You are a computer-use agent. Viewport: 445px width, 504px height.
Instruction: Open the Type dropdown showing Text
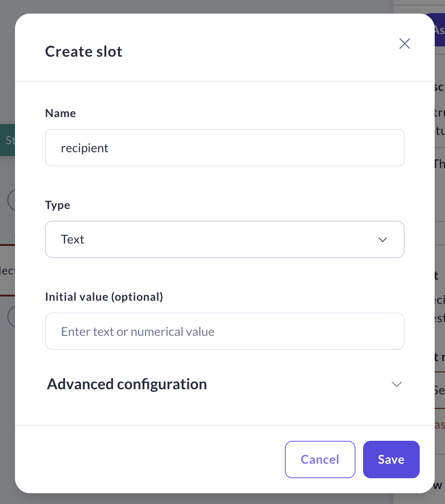click(225, 239)
